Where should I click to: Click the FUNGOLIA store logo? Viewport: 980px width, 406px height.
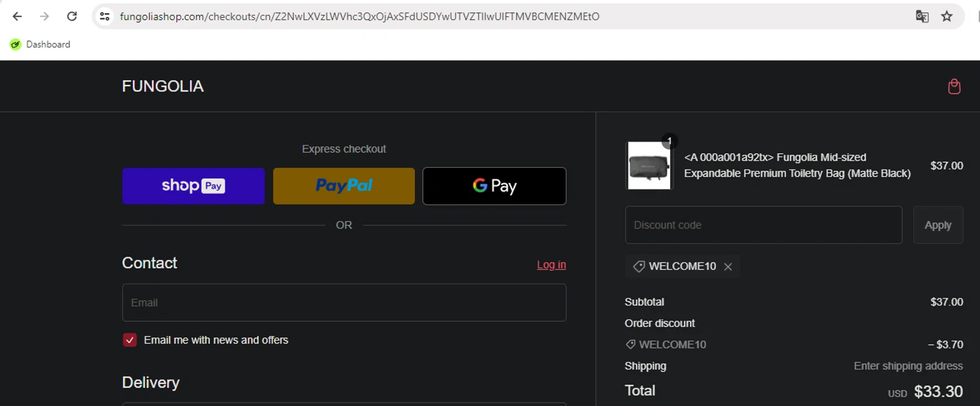[163, 86]
